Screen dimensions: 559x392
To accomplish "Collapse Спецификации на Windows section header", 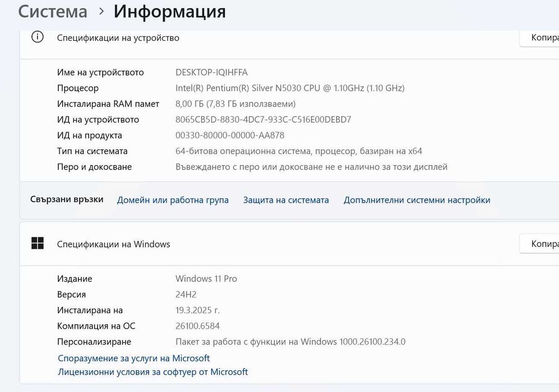I will click(x=289, y=244).
